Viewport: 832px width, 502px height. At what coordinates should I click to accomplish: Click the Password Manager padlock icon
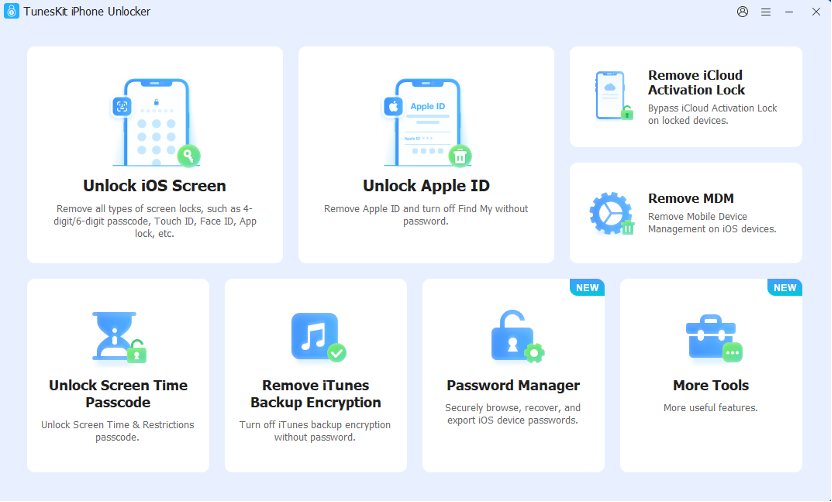(517, 336)
